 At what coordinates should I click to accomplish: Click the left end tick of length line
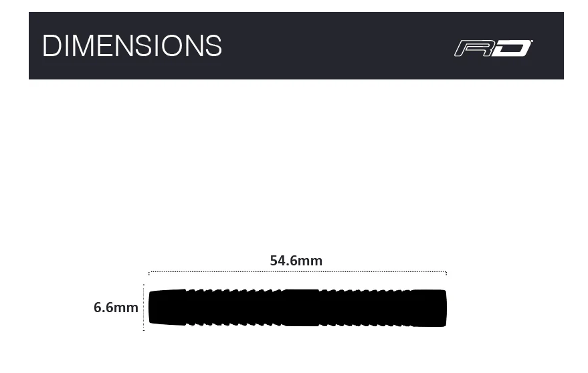coord(149,273)
